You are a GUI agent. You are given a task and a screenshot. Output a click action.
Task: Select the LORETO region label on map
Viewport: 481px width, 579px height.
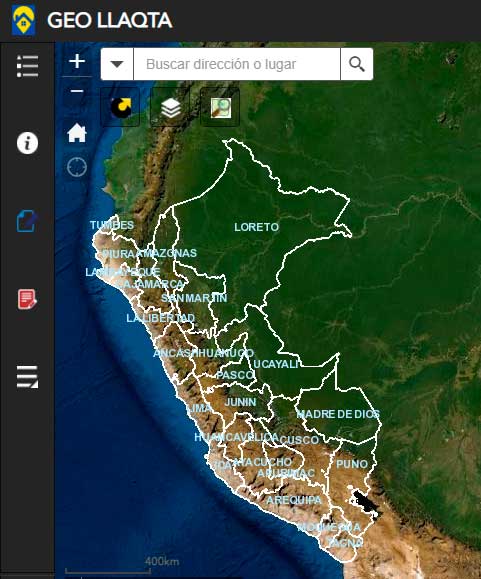click(x=257, y=227)
